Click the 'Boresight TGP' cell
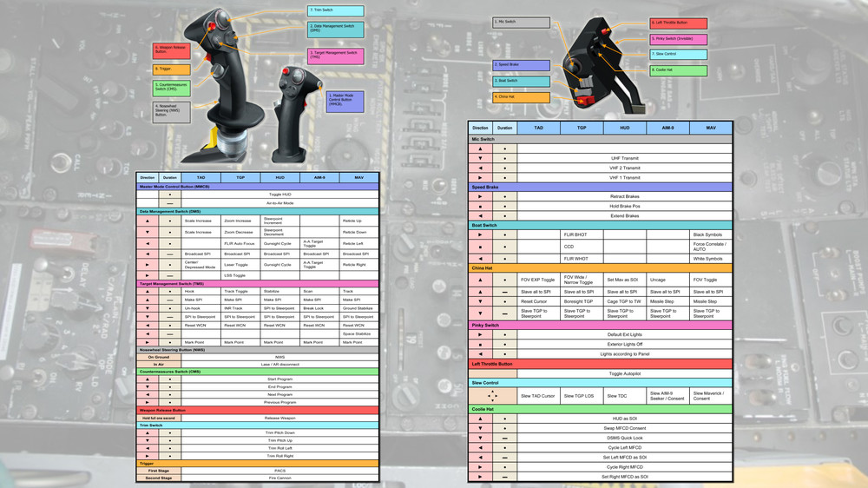 582,302
